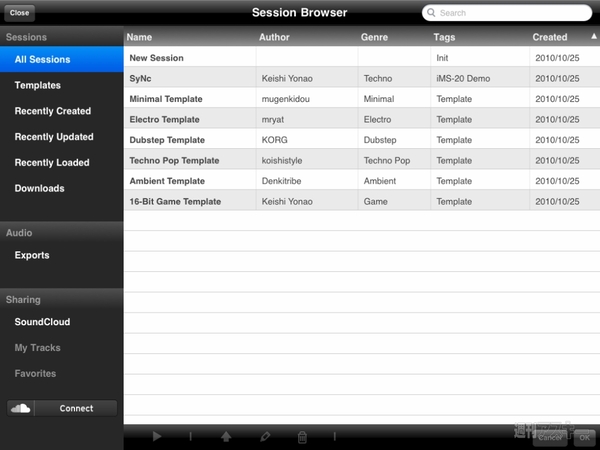Select Ambient Template session
Viewport: 600px width, 450px height.
tap(362, 181)
